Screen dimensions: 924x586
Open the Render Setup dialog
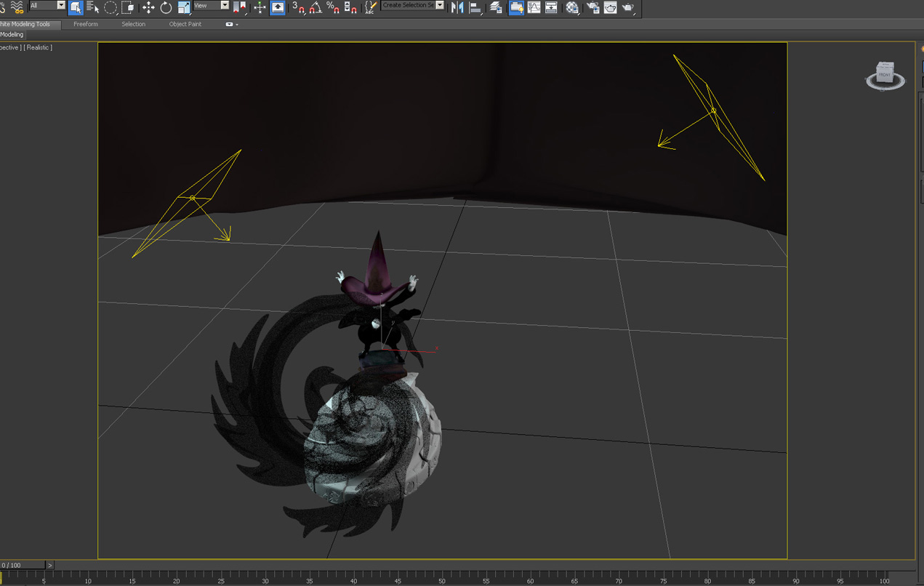592,7
